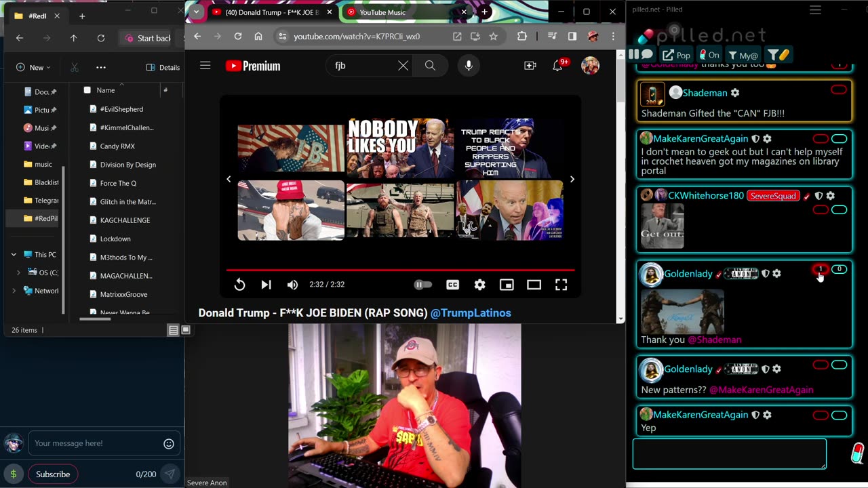Open settings gear beside Shademan

click(x=735, y=93)
